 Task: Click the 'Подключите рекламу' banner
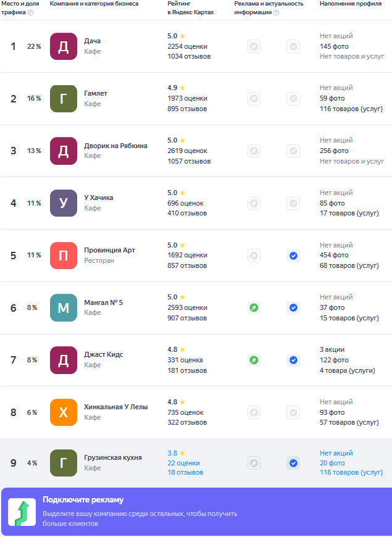coord(196,512)
